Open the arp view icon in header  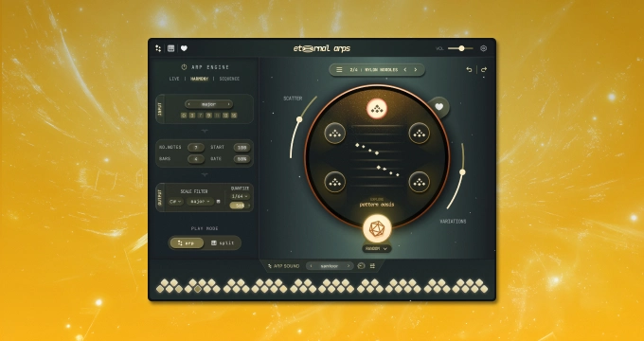(158, 48)
